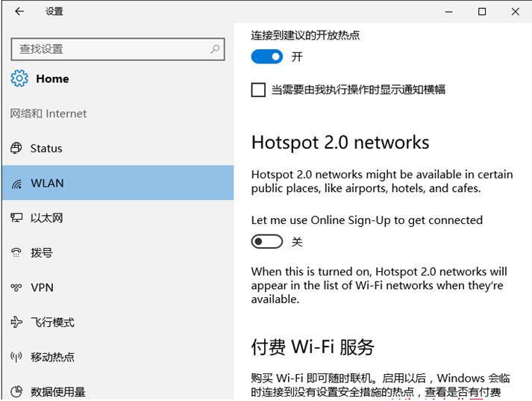The height and width of the screenshot is (401, 532).
Task: Click the 移动热点 hotspot icon
Action: (x=16, y=357)
